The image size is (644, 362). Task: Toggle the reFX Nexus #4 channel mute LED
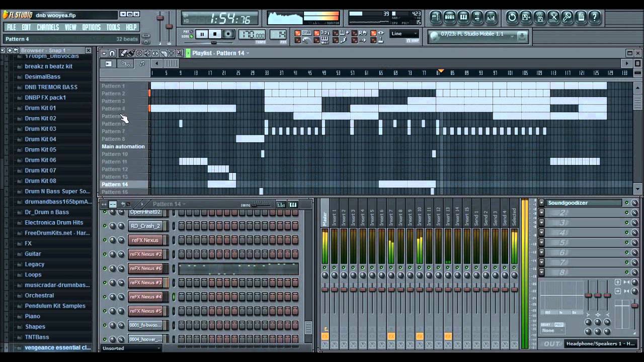pos(105,297)
